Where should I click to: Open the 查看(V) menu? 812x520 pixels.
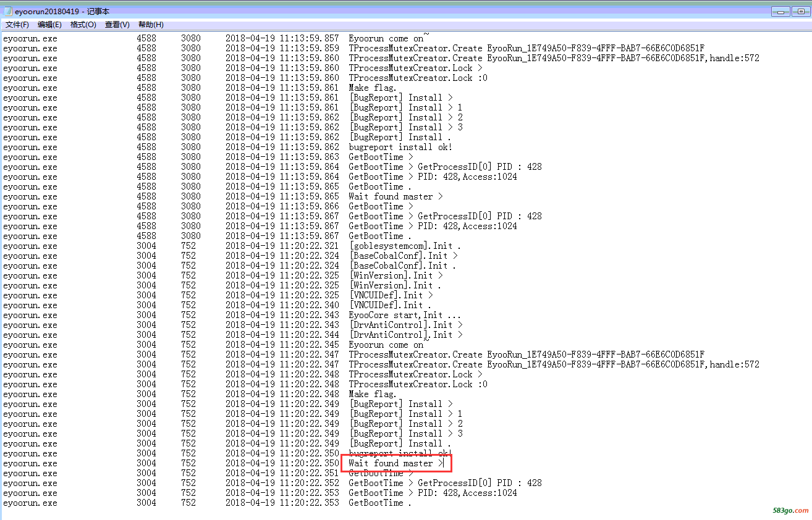117,25
